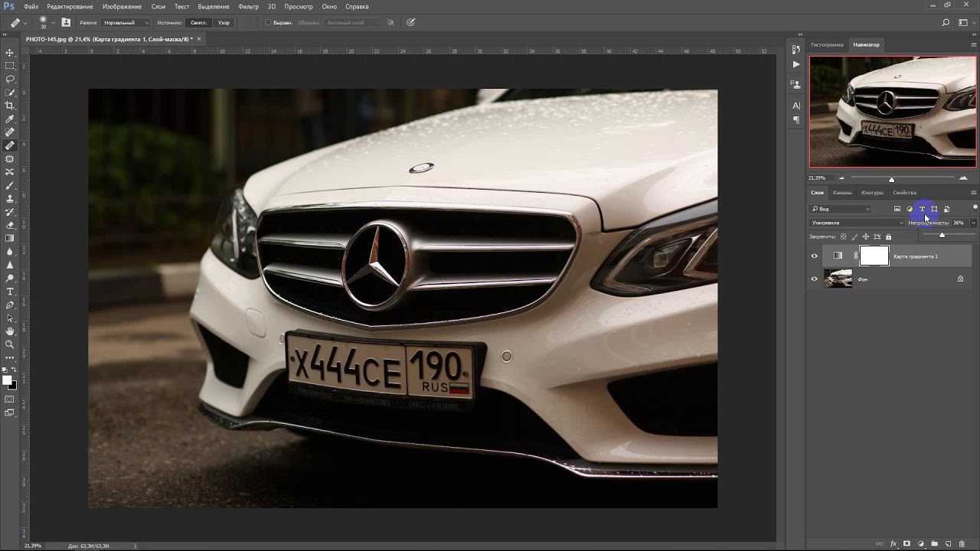980x551 pixels.
Task: Switch to the Каналы tab
Action: coord(842,193)
